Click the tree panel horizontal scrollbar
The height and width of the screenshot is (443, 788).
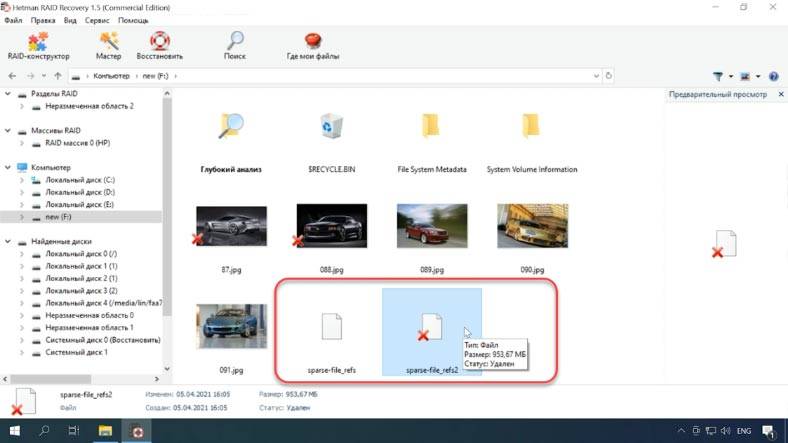tap(50, 379)
